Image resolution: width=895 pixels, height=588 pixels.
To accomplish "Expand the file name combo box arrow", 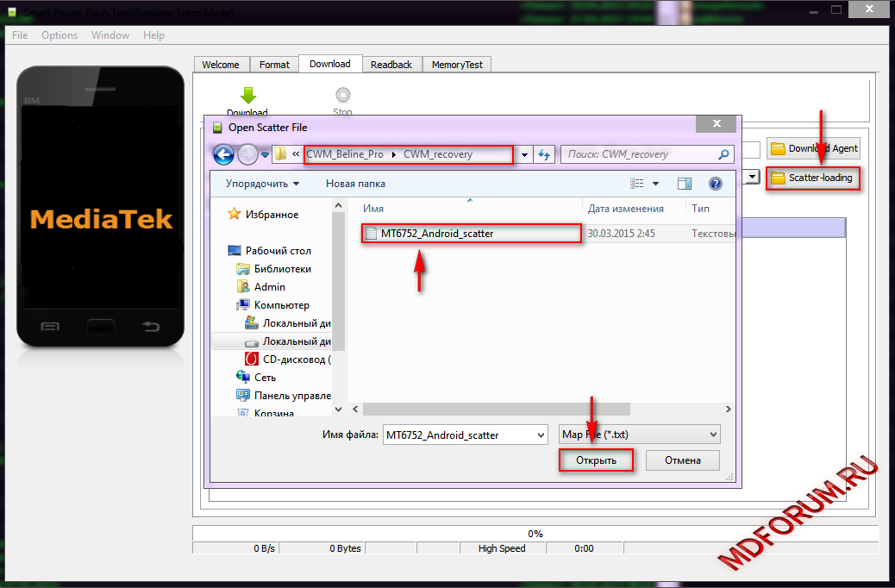I will [540, 435].
